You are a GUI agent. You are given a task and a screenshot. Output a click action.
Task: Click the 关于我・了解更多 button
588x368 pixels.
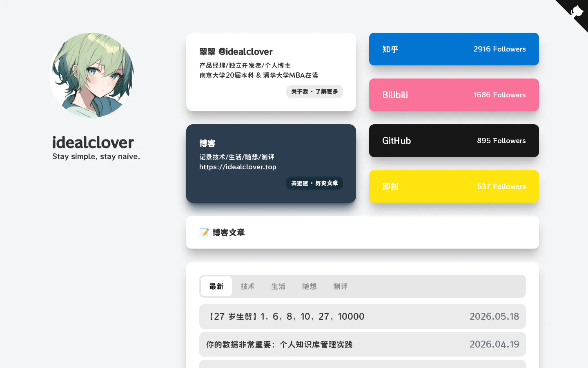pos(314,92)
